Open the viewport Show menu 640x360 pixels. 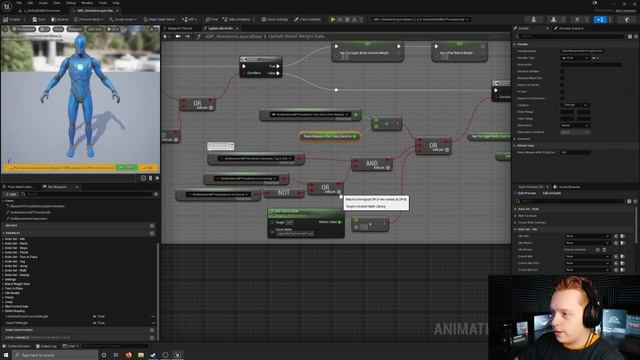[58, 29]
